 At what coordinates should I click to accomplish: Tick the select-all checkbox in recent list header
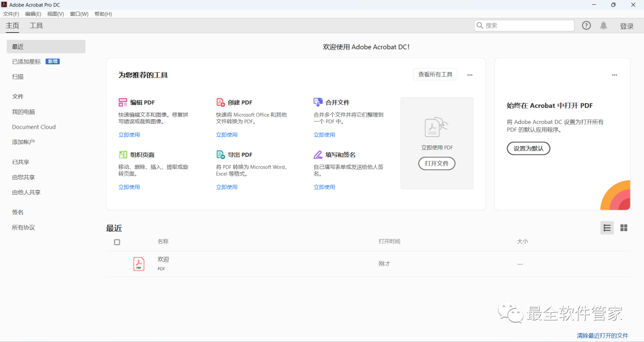click(117, 242)
